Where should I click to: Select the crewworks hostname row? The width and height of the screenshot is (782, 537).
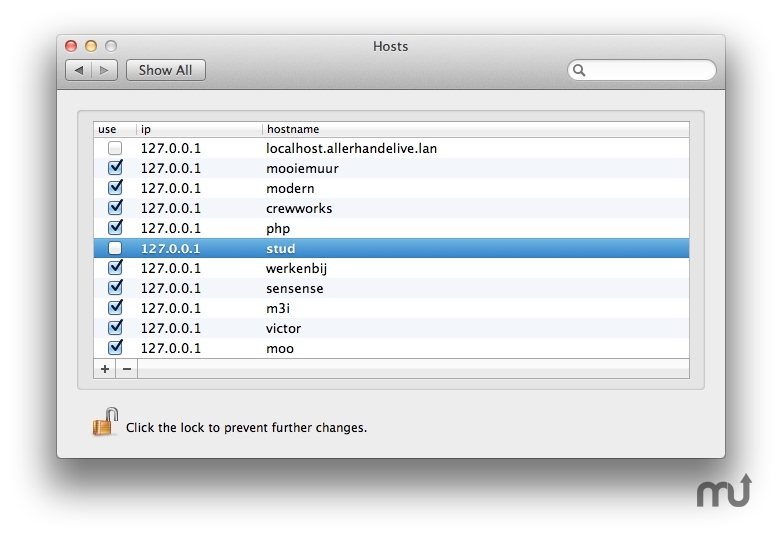[x=299, y=208]
